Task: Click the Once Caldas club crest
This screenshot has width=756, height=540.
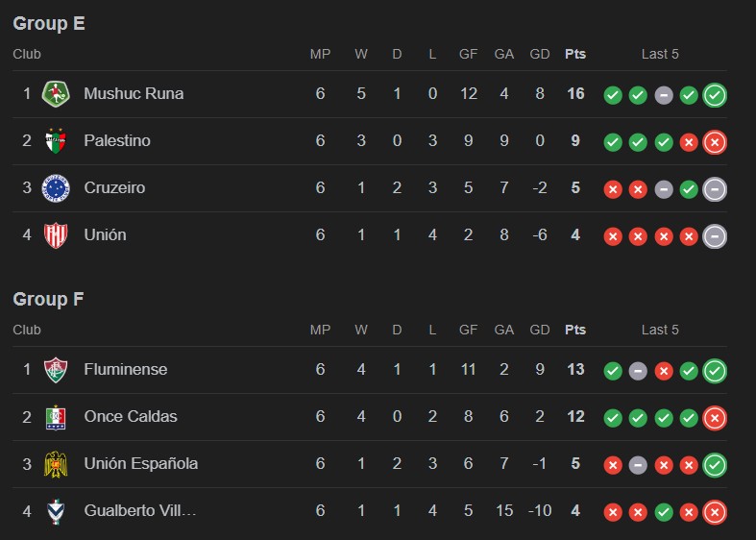Action: click(x=57, y=417)
